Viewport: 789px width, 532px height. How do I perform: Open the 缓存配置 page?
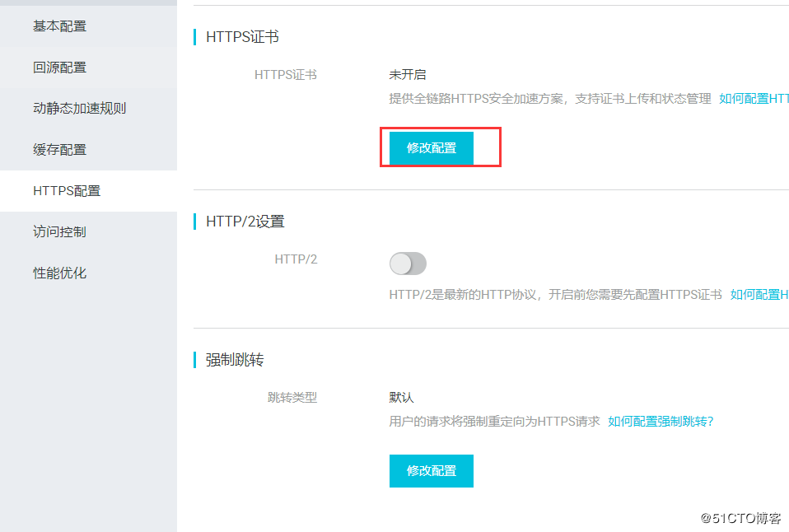pyautogui.click(x=59, y=149)
